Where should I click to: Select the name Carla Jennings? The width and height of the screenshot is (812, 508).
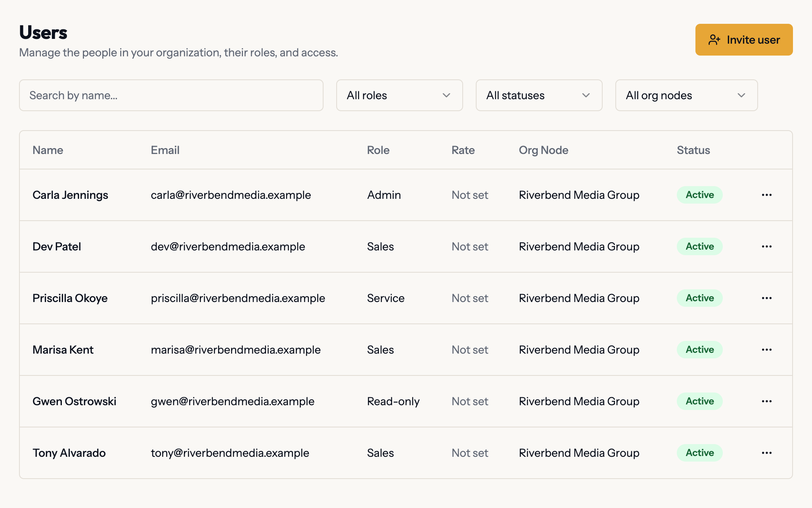(70, 195)
